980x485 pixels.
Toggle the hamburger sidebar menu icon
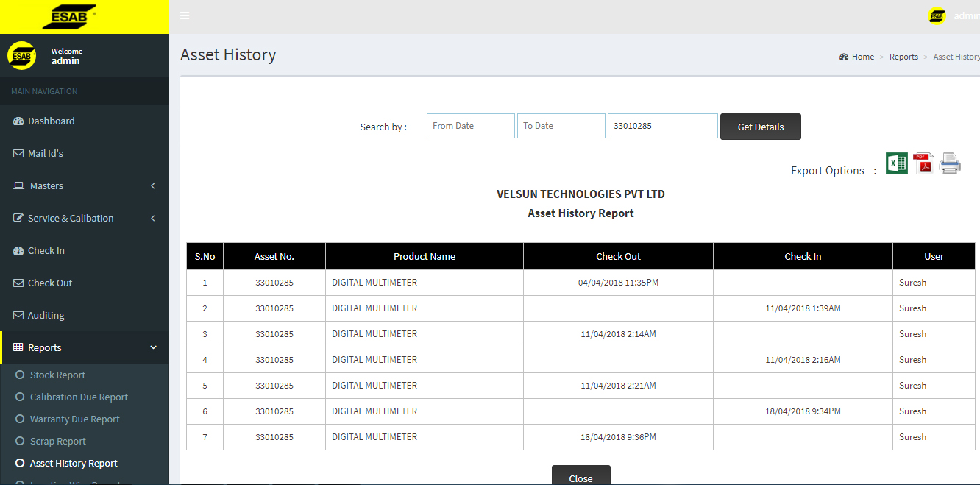[x=185, y=15]
